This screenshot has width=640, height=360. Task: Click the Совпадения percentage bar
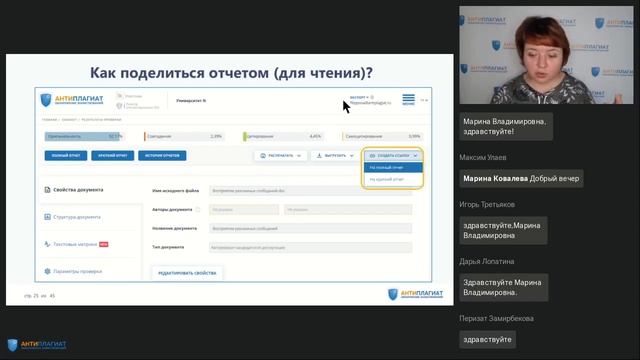184,136
